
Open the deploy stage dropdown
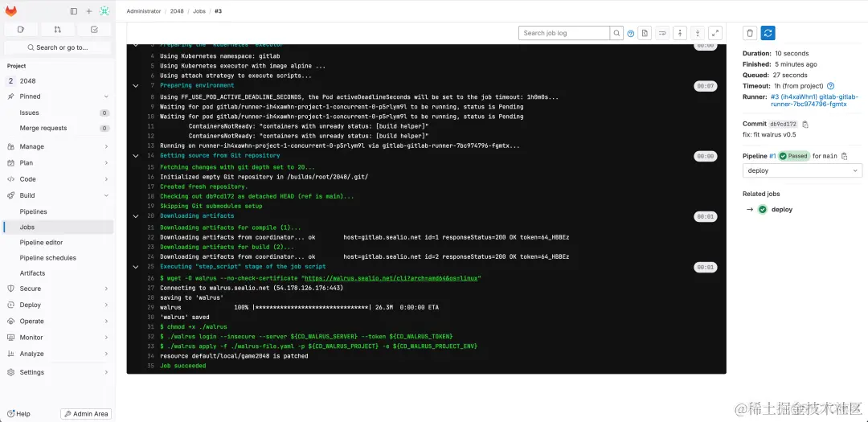coord(802,170)
